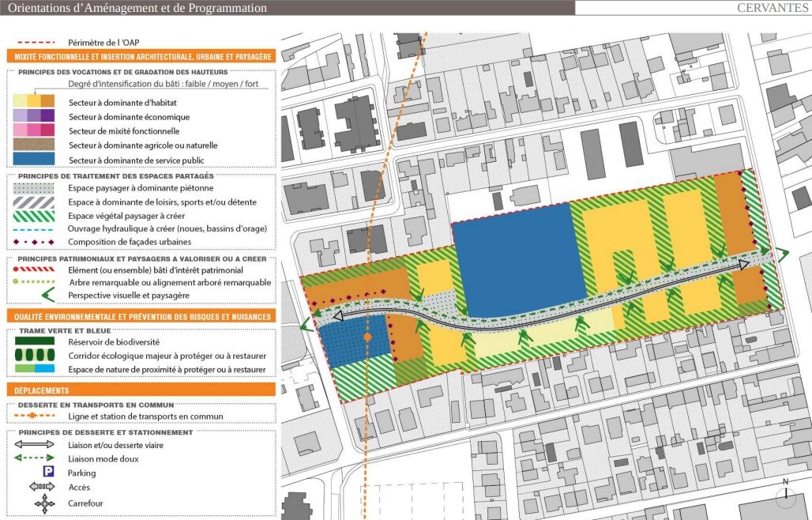
Task: Click the yellow-orange habitat sector swatch
Action: (34, 100)
